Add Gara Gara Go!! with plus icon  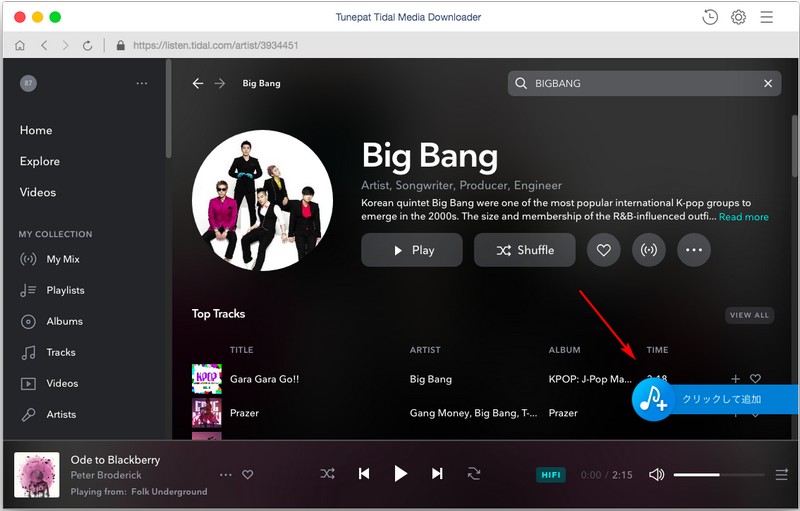735,378
